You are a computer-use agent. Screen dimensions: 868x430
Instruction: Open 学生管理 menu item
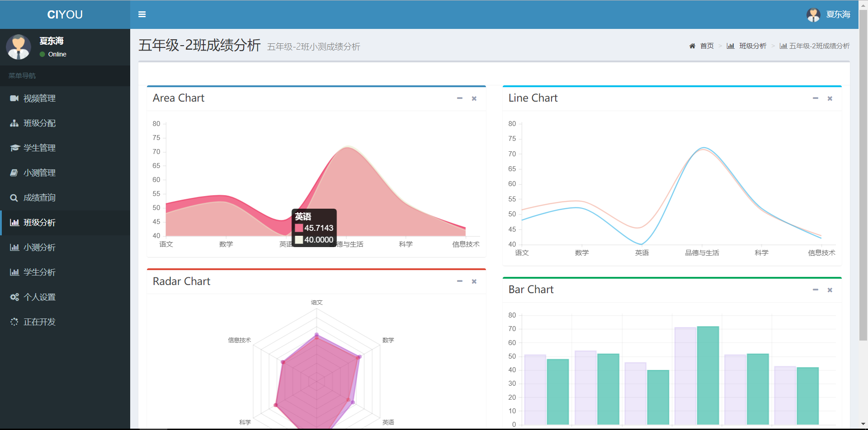coord(65,148)
